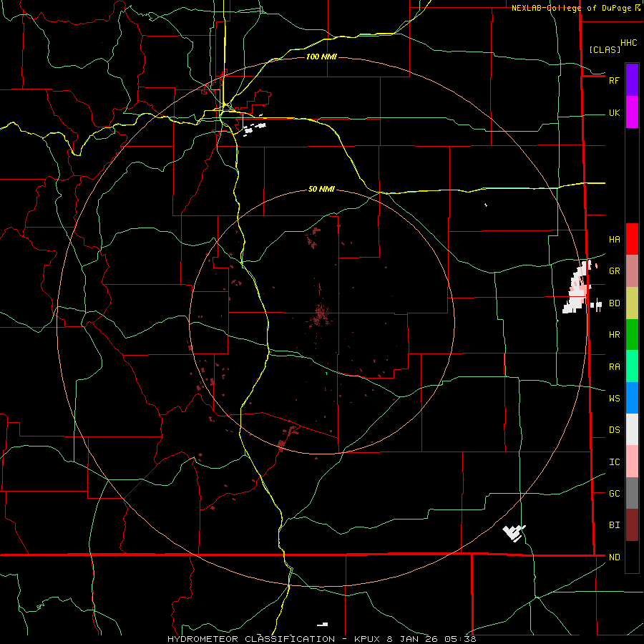Click the 'WS' legend label text
Screen dimensions: 644x644
point(614,399)
